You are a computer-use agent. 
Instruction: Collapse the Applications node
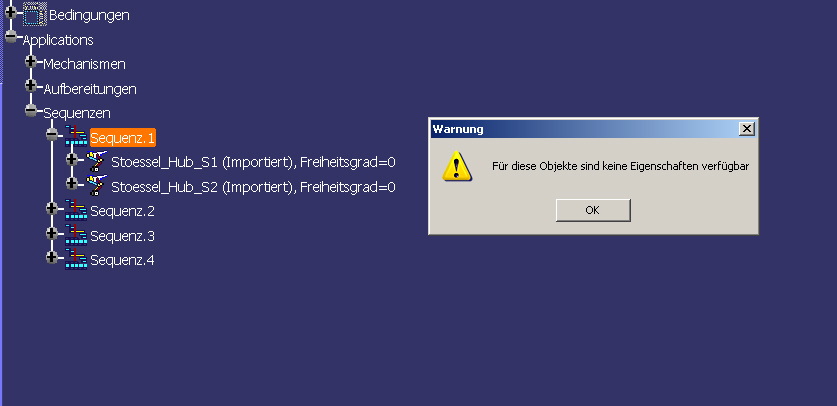[x=11, y=37]
